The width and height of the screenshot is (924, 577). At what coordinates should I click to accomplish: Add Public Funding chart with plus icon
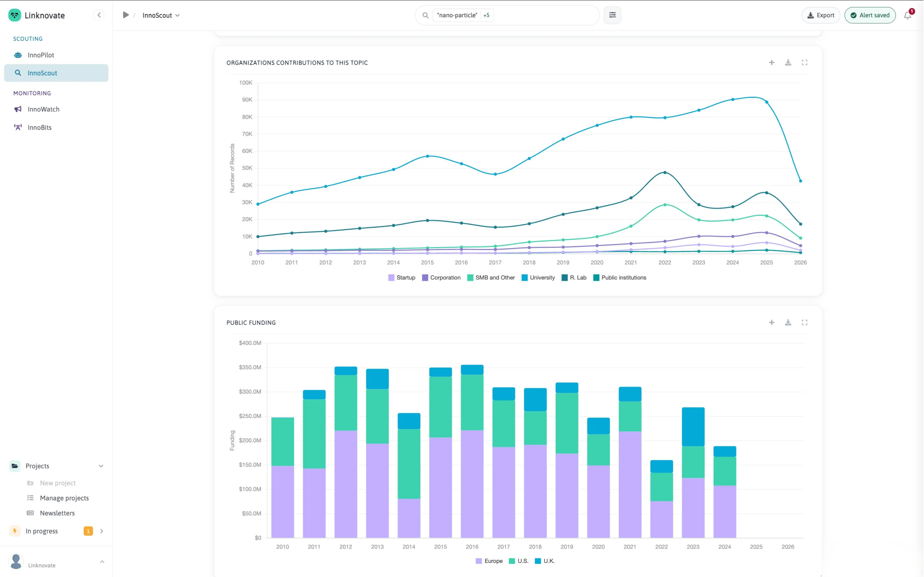pyautogui.click(x=771, y=322)
